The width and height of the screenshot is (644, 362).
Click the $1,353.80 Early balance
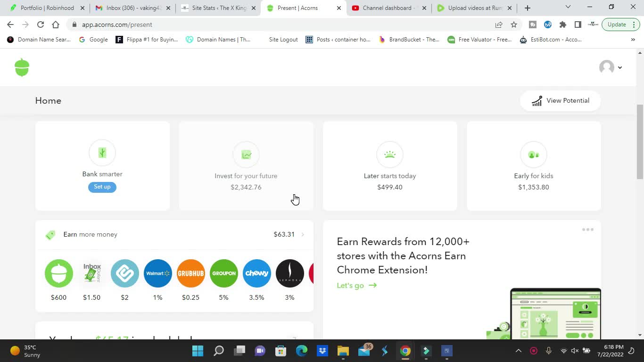(x=534, y=187)
